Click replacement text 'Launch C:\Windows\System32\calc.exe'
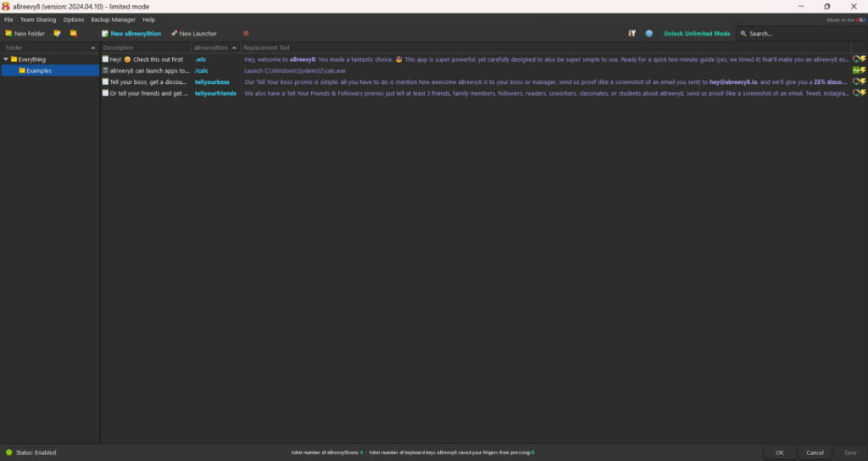Screen dimensions: 868x461 [295, 70]
